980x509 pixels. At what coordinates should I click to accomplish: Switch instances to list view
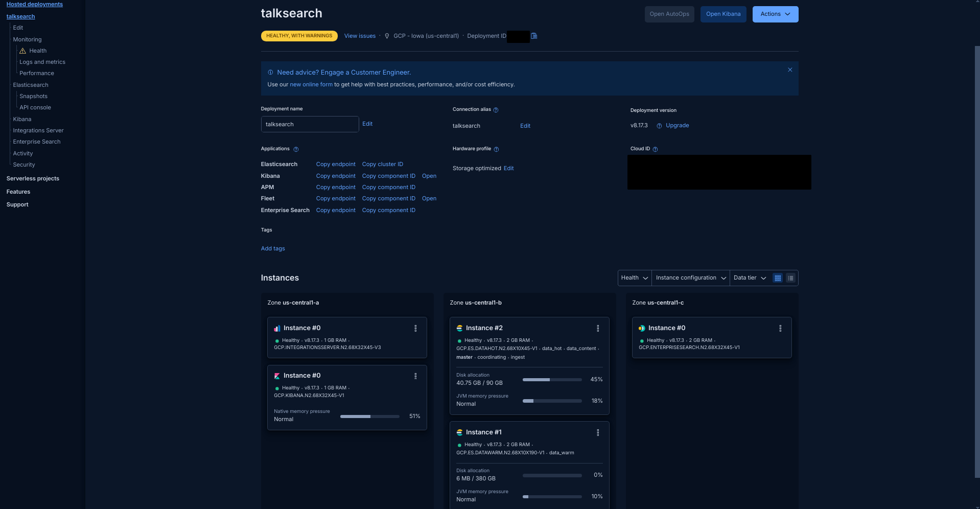(790, 278)
